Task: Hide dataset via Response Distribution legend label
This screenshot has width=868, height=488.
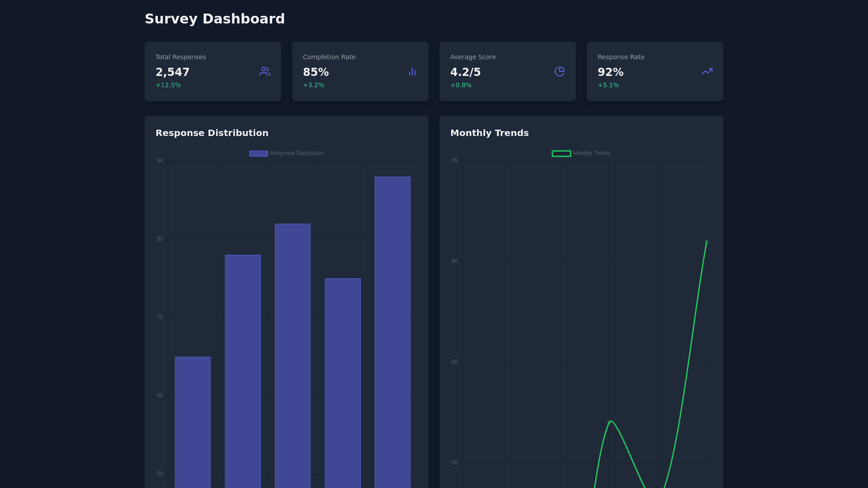Action: click(x=297, y=153)
